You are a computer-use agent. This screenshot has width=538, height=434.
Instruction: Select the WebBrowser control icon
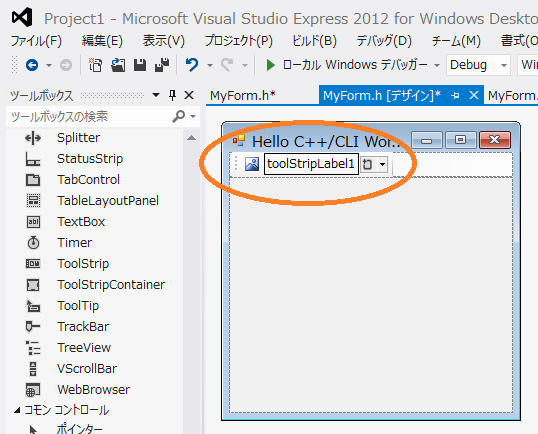[33, 390]
